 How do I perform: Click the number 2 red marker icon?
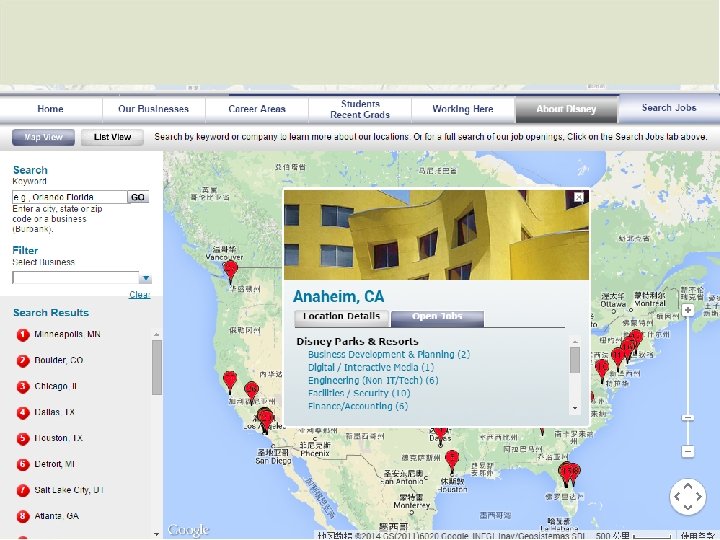(23, 361)
